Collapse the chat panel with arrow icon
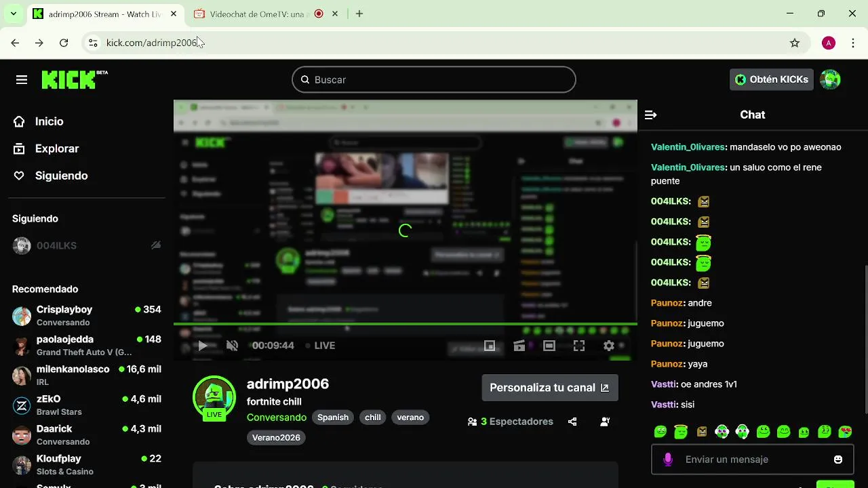This screenshot has height=488, width=868. point(650,115)
